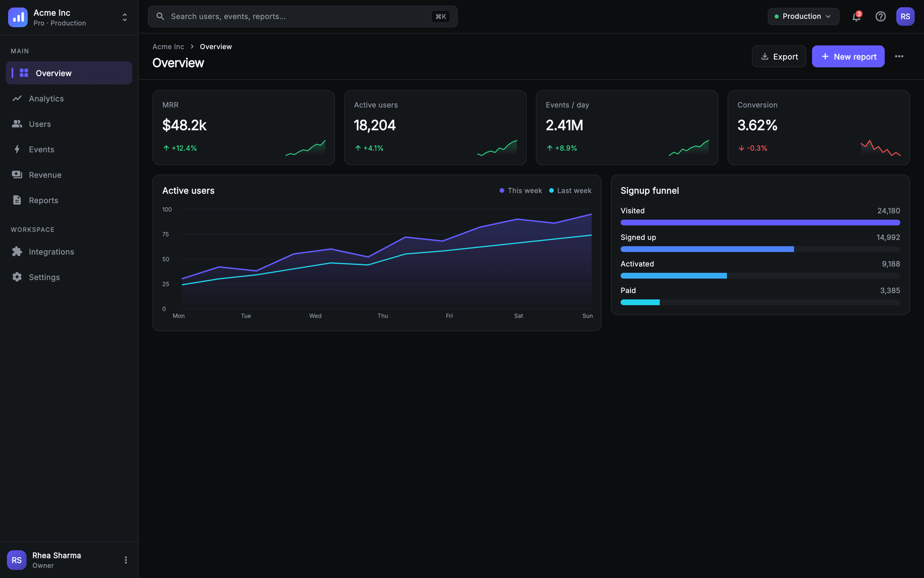
Task: Click the Acme Inc breadcrumb link
Action: (168, 47)
